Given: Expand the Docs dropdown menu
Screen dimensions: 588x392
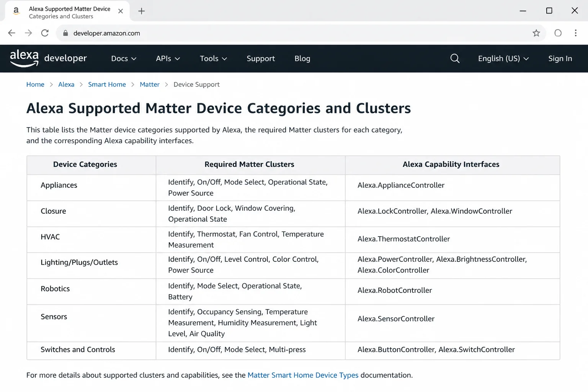Looking at the screenshot, I should [124, 59].
